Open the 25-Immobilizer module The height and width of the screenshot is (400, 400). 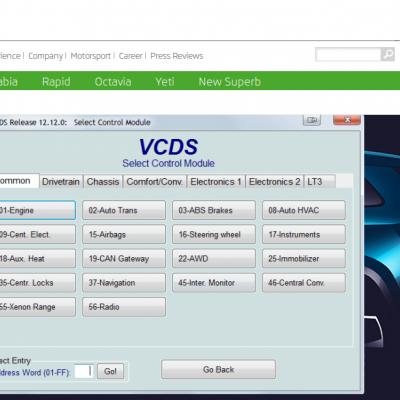304,258
